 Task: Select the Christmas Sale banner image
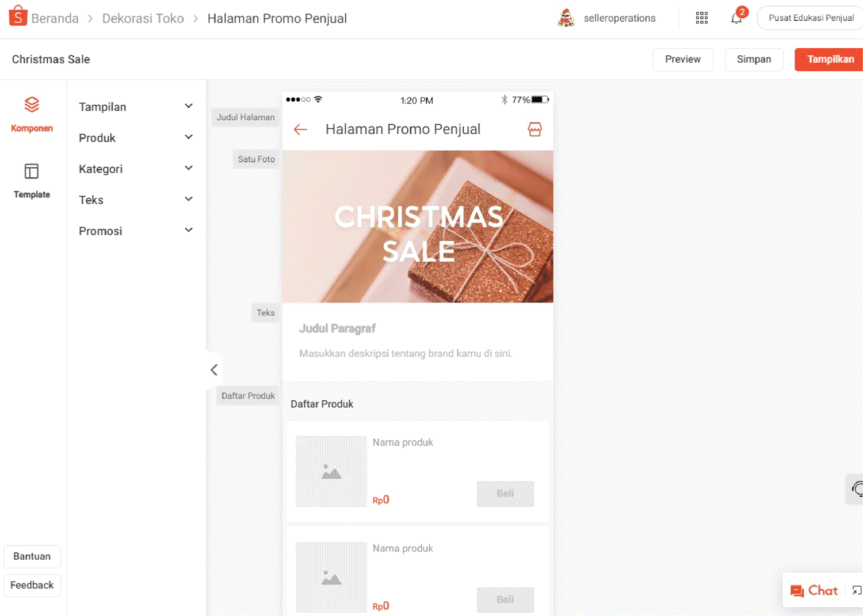coord(418,227)
